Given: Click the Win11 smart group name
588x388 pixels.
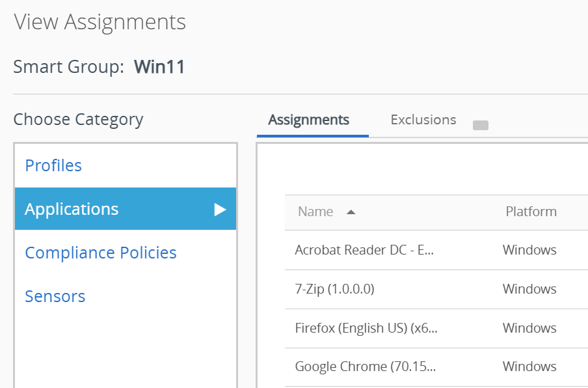Looking at the screenshot, I should [x=159, y=67].
